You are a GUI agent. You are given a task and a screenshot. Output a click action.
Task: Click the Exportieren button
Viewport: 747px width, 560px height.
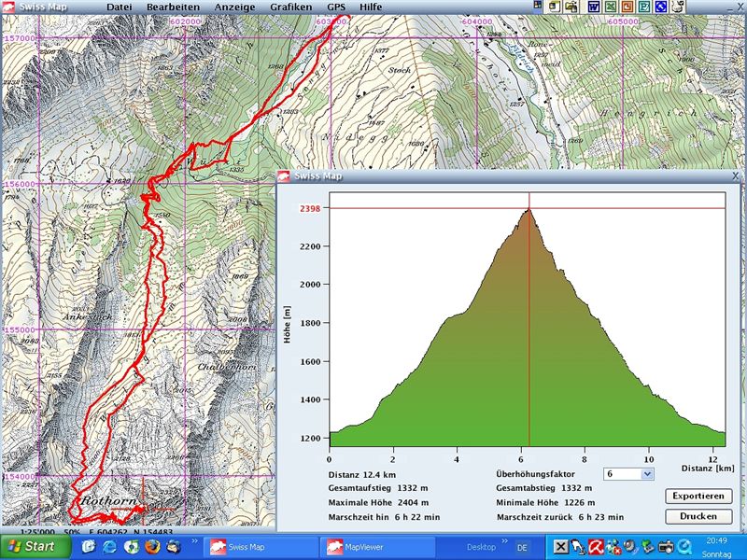698,496
